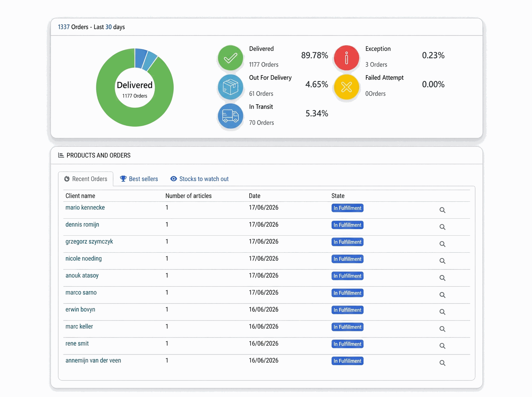Click the marco sarno client name
This screenshot has width=532, height=397.
click(81, 293)
